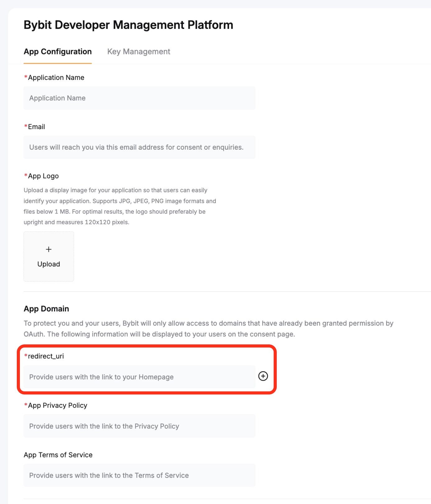This screenshot has width=431, height=504.
Task: Click the Upload text in the logo box
Action: (49, 264)
